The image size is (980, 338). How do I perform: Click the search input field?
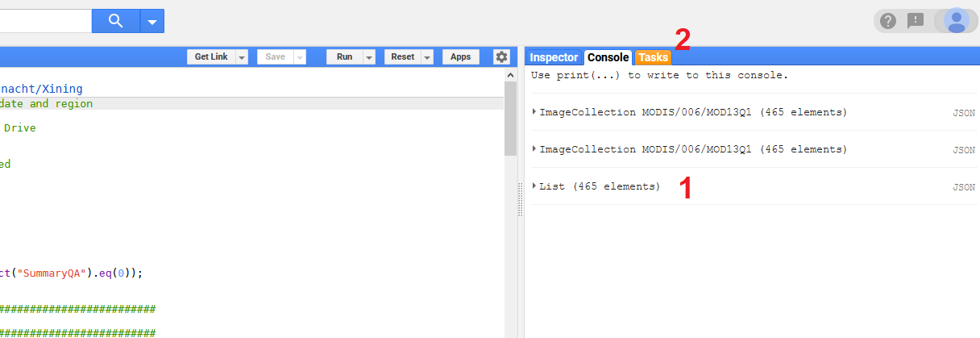click(45, 21)
